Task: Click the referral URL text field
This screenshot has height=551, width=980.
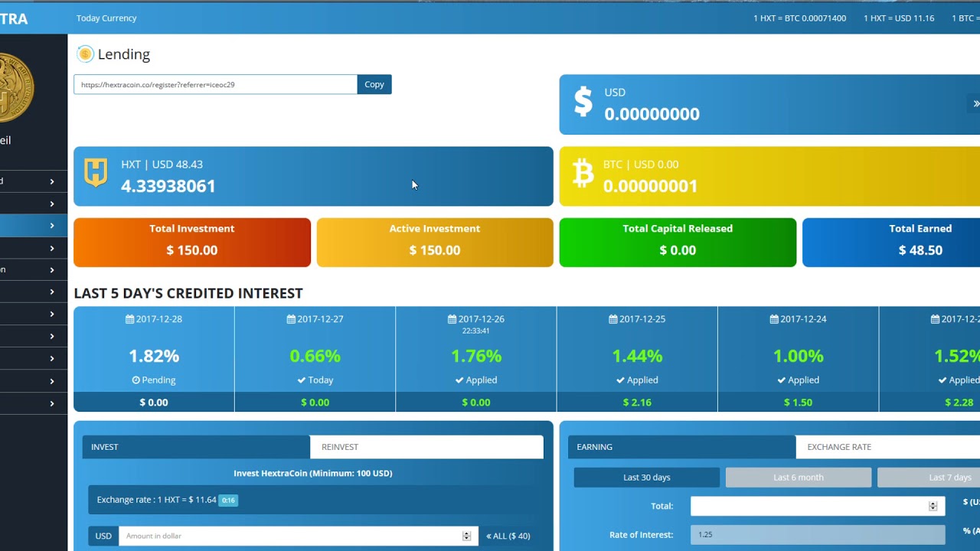Action: point(215,84)
